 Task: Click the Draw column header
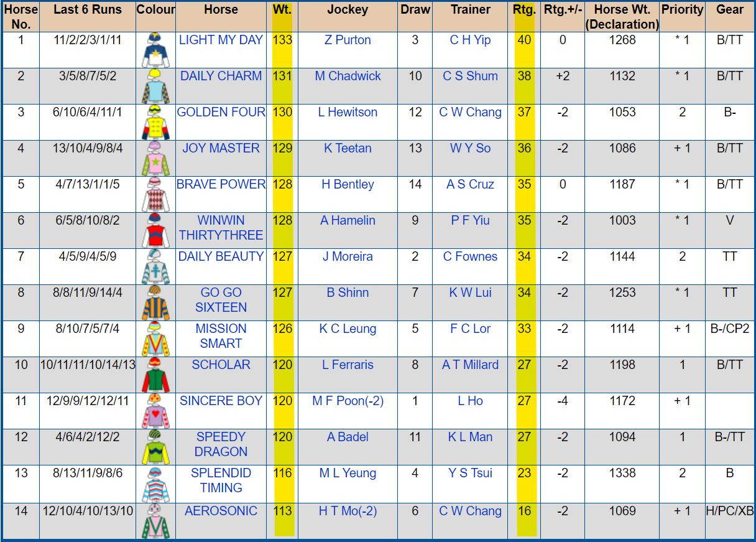415,10
